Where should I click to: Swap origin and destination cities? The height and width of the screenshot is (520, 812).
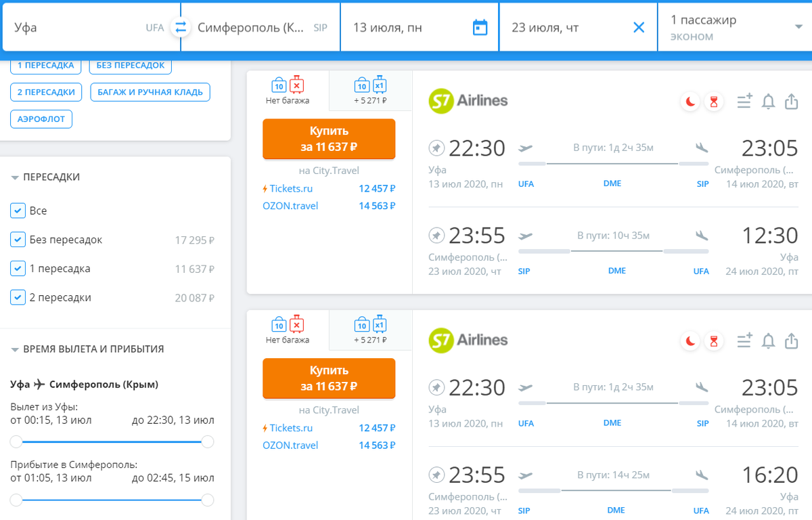pyautogui.click(x=180, y=28)
